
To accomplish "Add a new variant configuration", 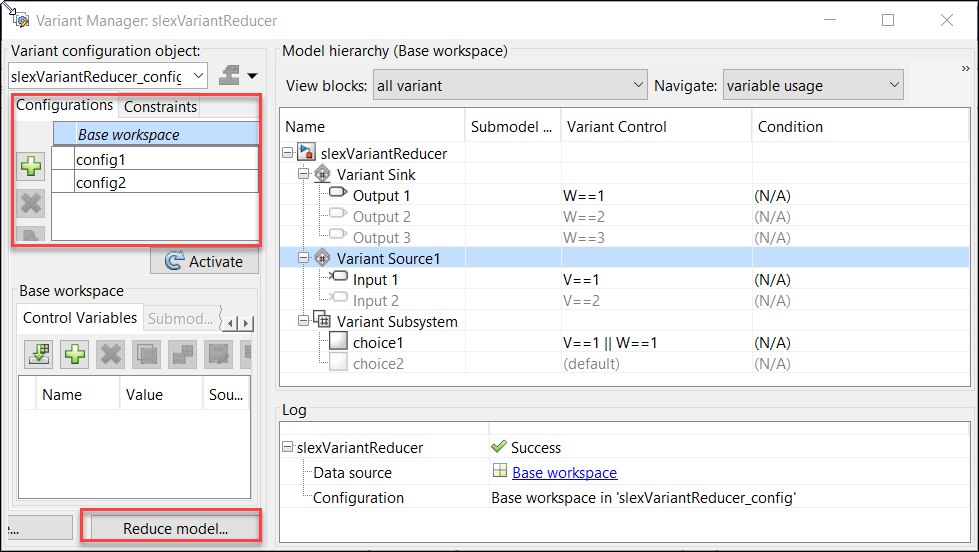I will [32, 166].
